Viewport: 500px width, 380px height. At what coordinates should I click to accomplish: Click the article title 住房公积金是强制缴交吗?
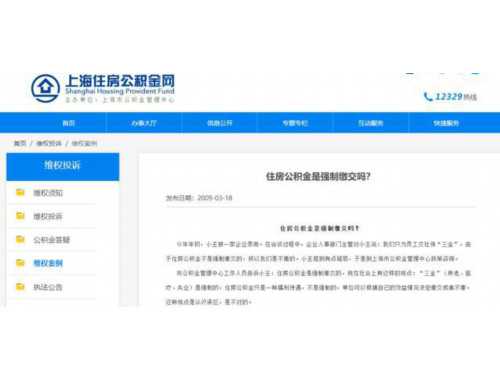pyautogui.click(x=318, y=176)
